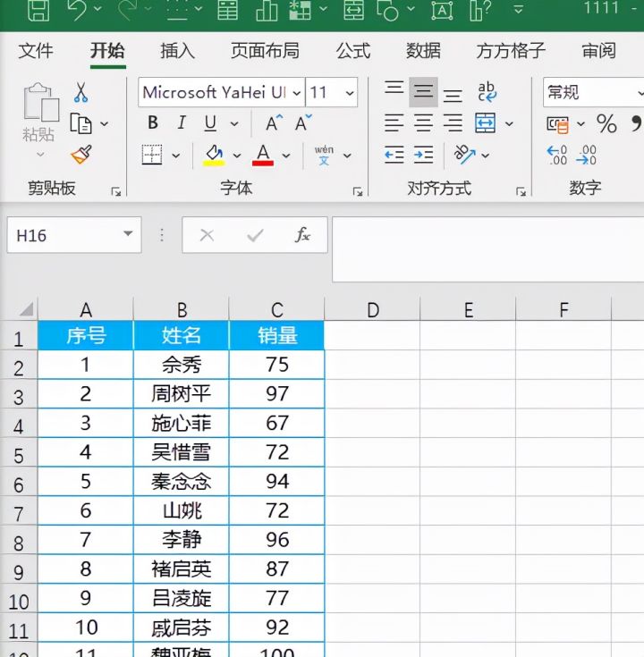Image resolution: width=644 pixels, height=657 pixels.
Task: Open the 字体 dialog launcher
Action: click(358, 192)
